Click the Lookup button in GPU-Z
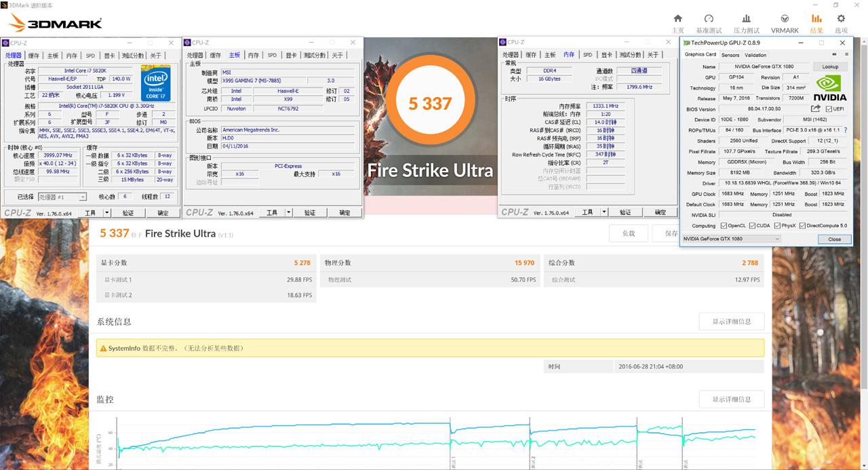 (830, 66)
